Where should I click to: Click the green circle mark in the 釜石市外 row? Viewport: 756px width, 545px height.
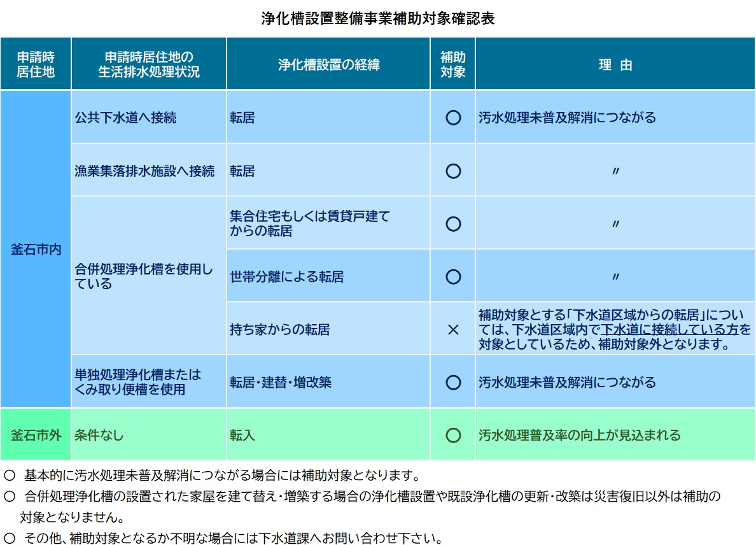(x=453, y=435)
